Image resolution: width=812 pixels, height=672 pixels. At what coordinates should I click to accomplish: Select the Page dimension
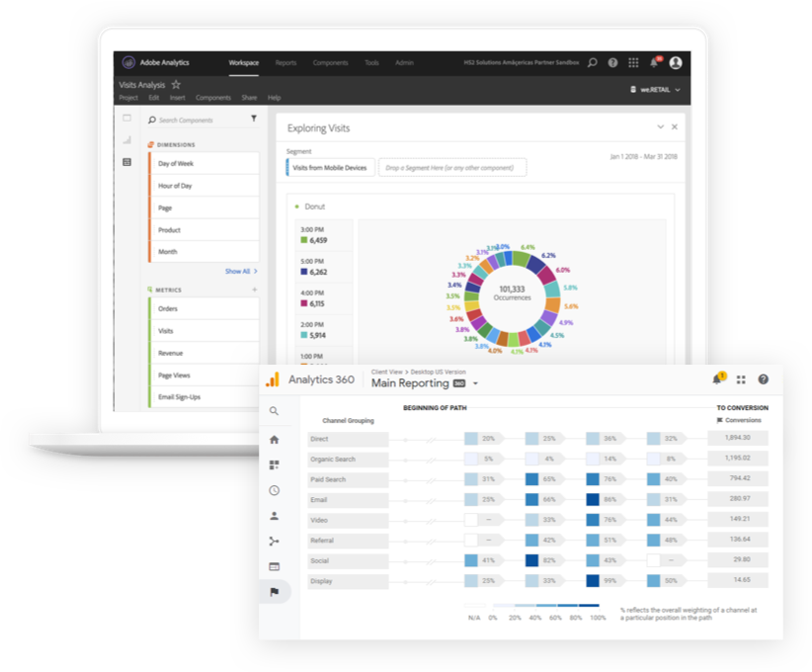204,208
